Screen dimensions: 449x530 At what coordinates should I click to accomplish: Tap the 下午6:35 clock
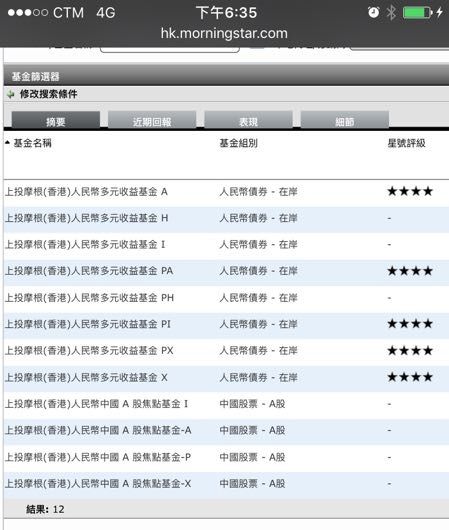pyautogui.click(x=227, y=13)
